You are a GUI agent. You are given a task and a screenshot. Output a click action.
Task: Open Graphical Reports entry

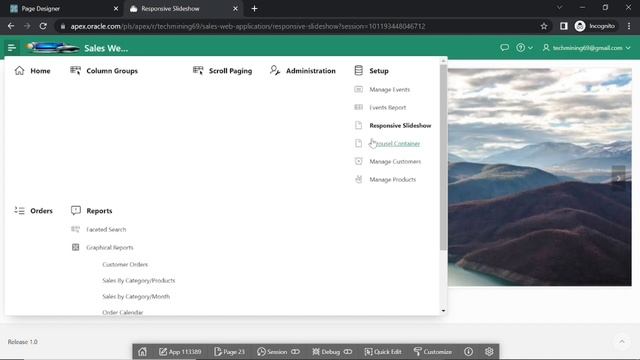[x=109, y=247]
